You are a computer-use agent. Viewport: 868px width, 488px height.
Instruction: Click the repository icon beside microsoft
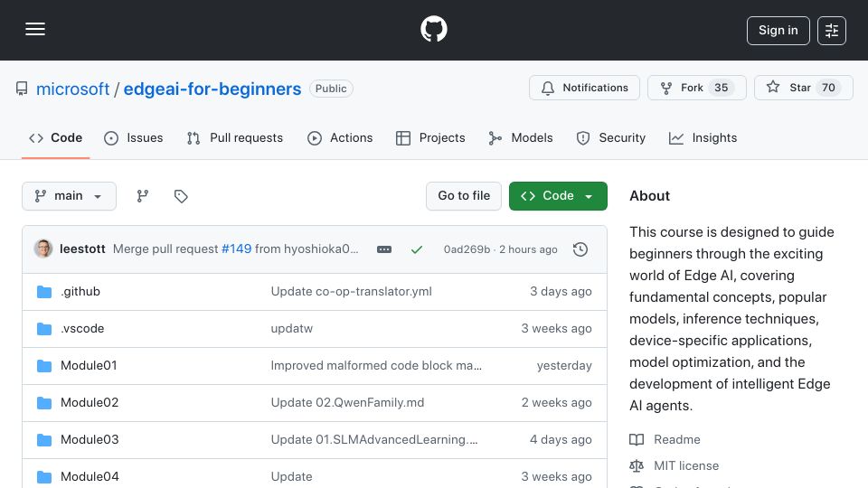coord(22,89)
